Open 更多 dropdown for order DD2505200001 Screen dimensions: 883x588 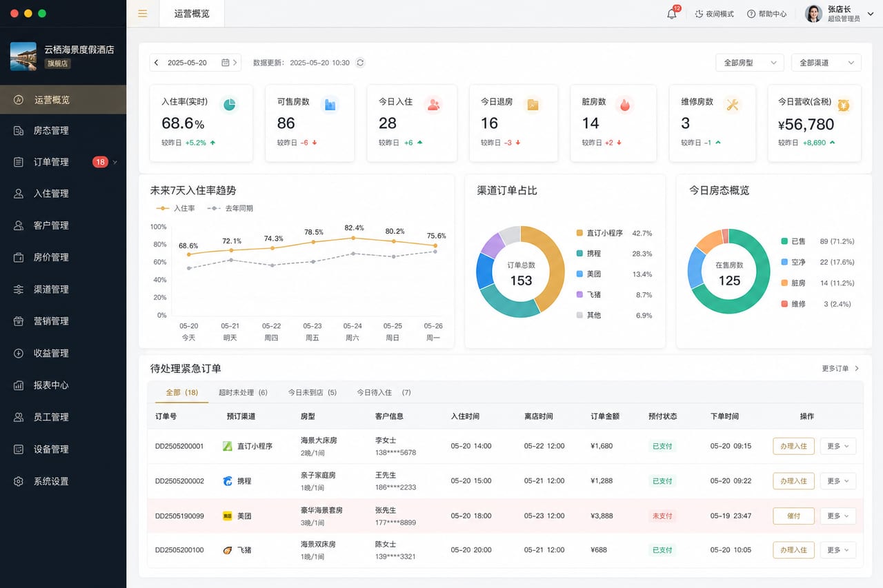tap(837, 446)
